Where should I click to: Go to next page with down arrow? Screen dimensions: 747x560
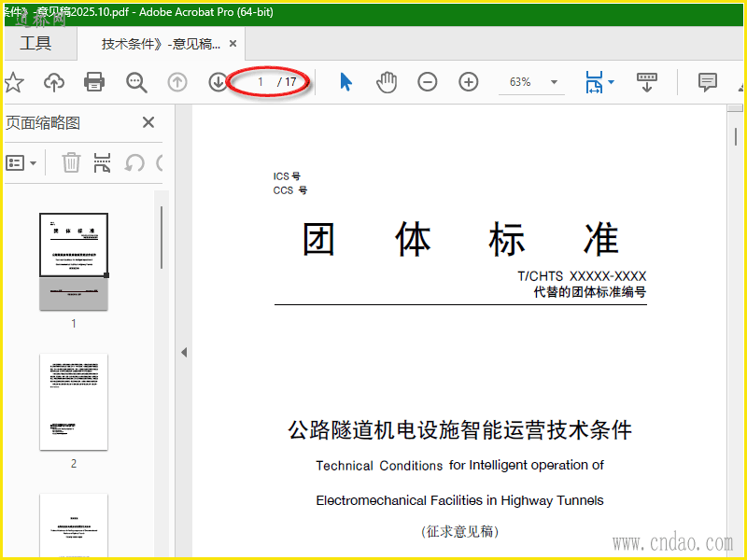coord(218,82)
